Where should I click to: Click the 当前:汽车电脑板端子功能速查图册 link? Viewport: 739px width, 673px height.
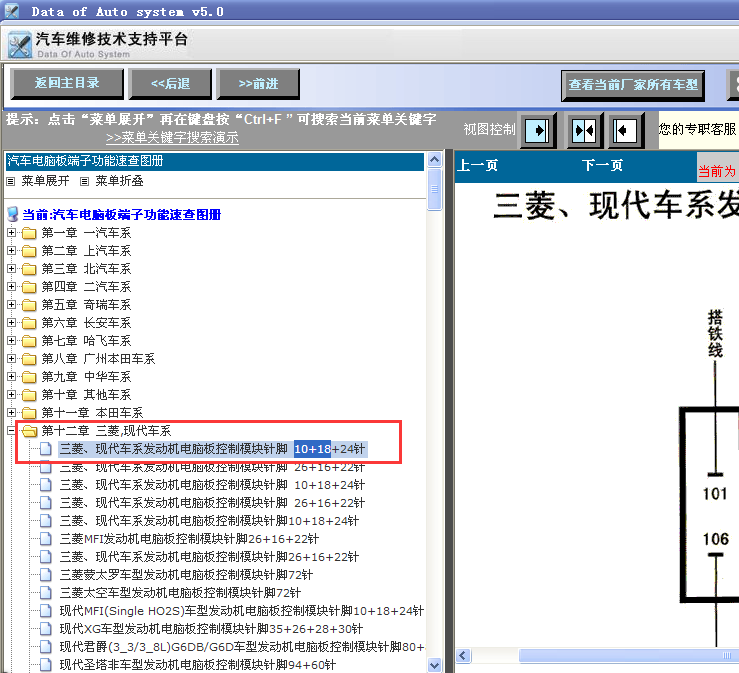point(122,215)
